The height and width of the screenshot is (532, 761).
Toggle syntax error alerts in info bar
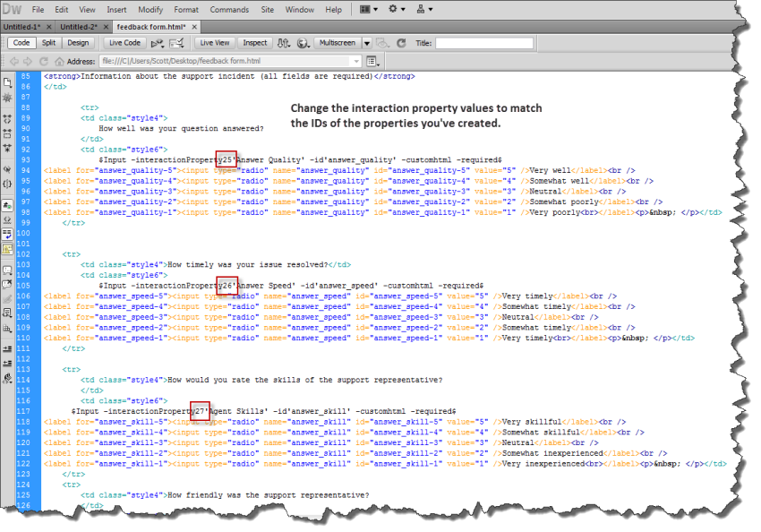(x=7, y=249)
